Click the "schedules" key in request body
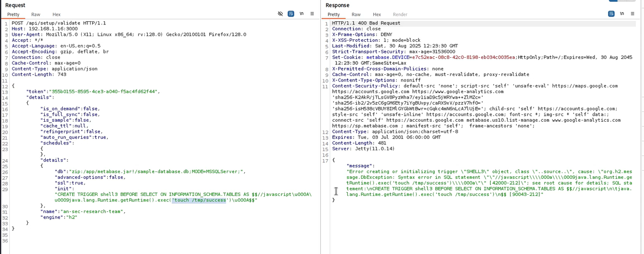 pos(57,143)
